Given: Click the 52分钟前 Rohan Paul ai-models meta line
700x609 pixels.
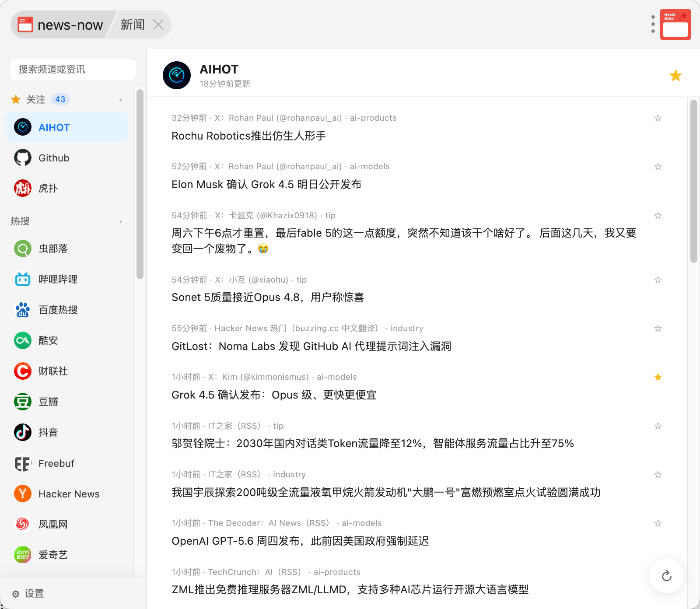Looking at the screenshot, I should tap(280, 167).
